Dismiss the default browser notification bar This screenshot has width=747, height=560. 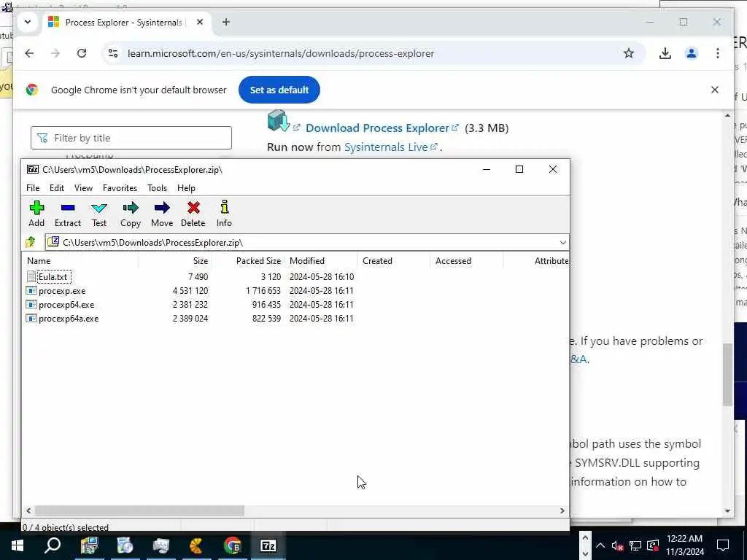coord(715,90)
